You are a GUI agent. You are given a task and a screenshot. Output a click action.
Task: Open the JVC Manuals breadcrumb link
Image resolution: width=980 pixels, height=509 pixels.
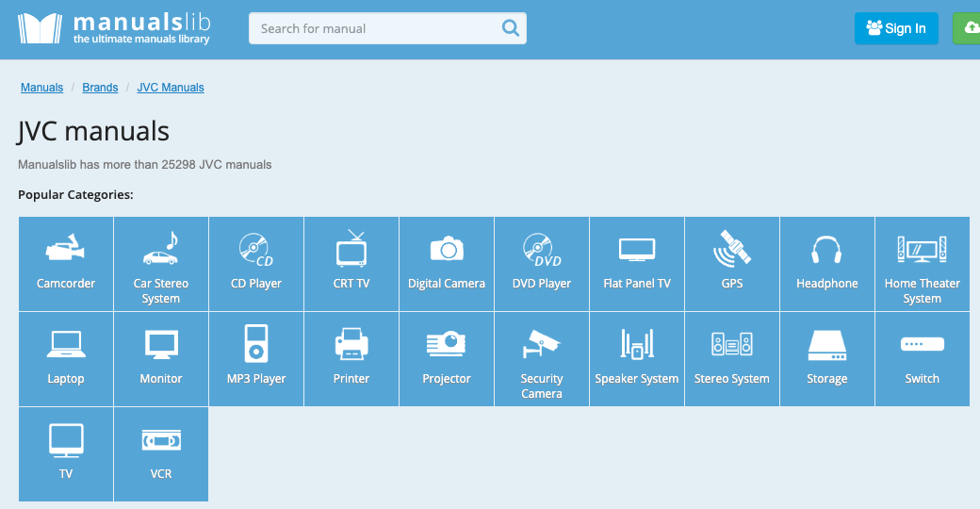pyautogui.click(x=171, y=88)
